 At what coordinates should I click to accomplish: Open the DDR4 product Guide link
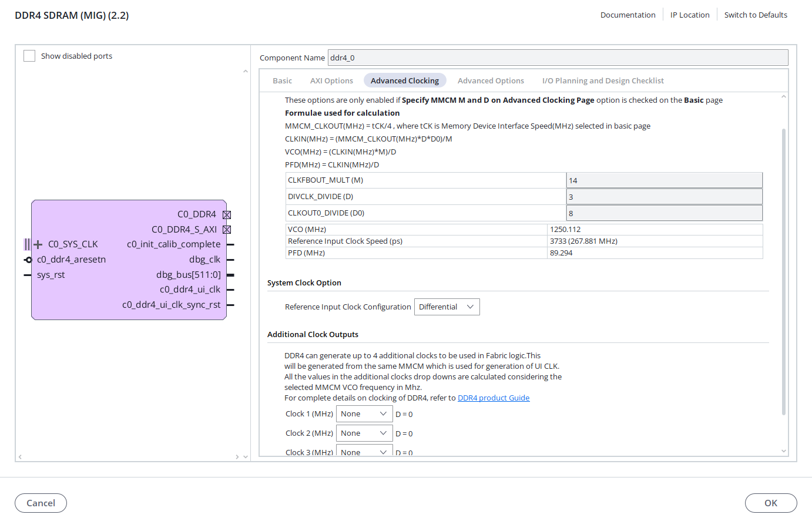[x=494, y=398]
